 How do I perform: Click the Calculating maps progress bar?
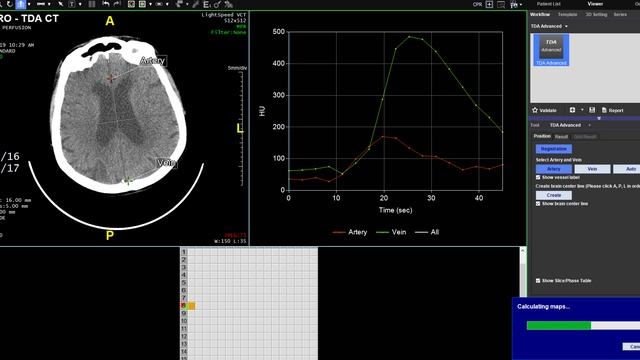click(x=583, y=325)
